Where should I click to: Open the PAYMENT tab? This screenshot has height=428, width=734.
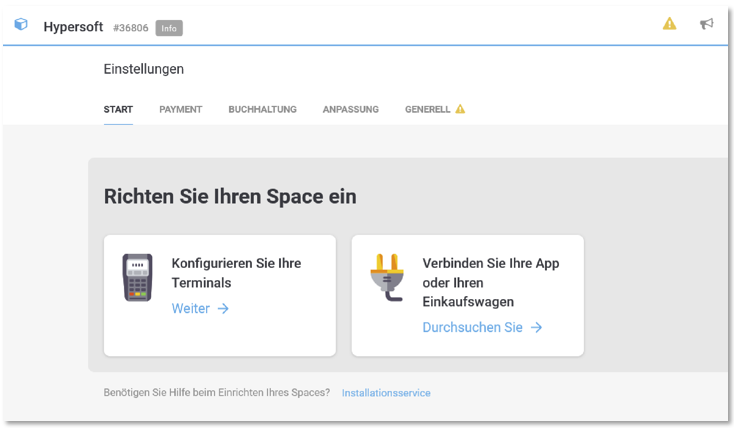coord(180,109)
